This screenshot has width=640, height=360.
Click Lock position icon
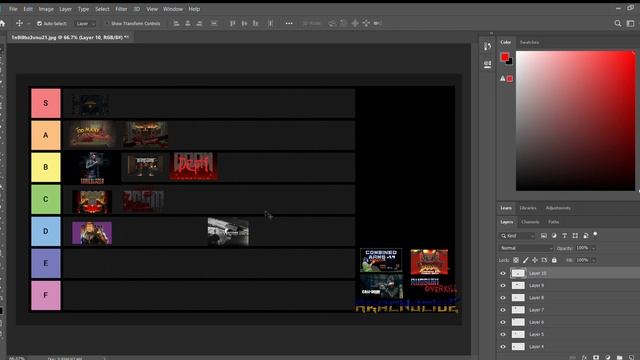click(x=535, y=260)
